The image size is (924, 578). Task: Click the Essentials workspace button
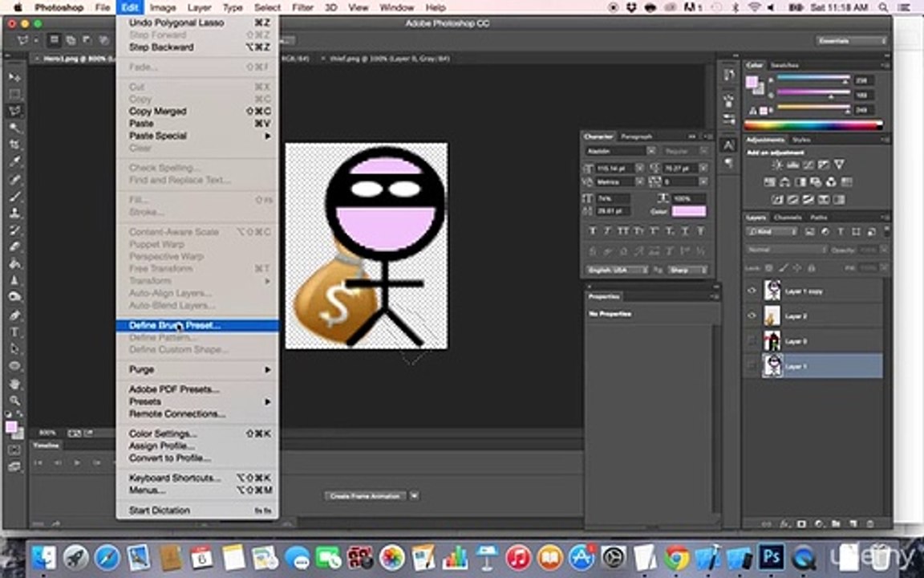coord(851,41)
